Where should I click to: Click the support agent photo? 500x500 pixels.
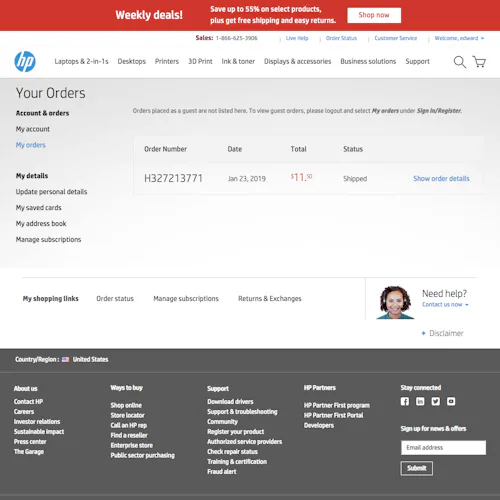395,302
